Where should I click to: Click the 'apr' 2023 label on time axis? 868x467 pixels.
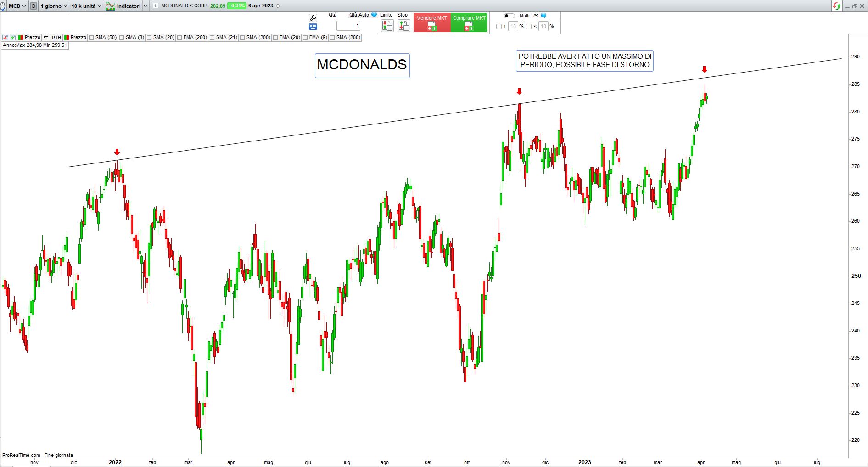(701, 462)
